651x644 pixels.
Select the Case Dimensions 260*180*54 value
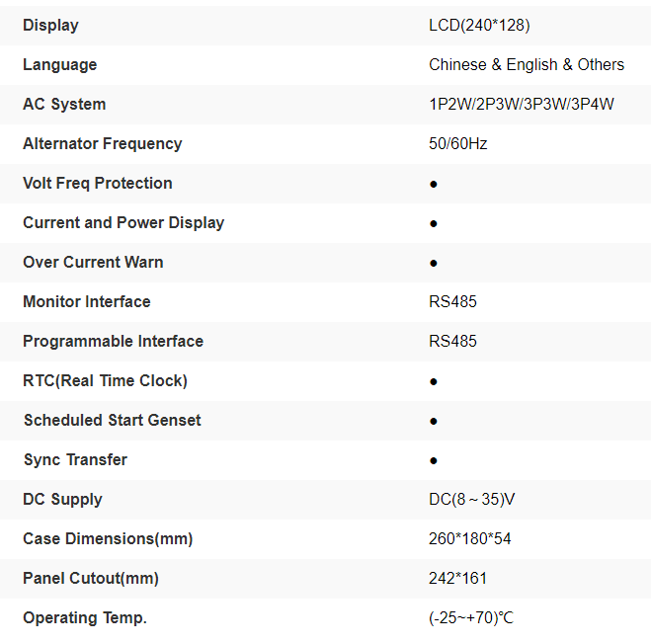click(469, 538)
